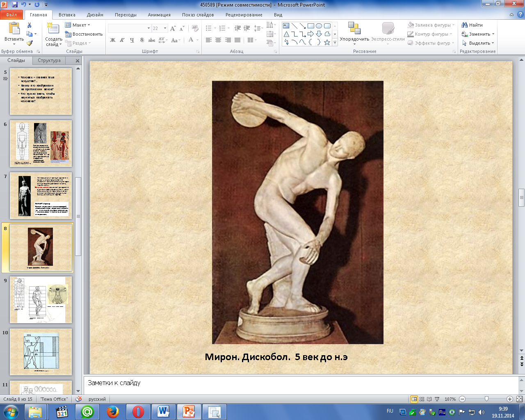Switch to the Рецензирование tab
This screenshot has width=525, height=420.
244,15
